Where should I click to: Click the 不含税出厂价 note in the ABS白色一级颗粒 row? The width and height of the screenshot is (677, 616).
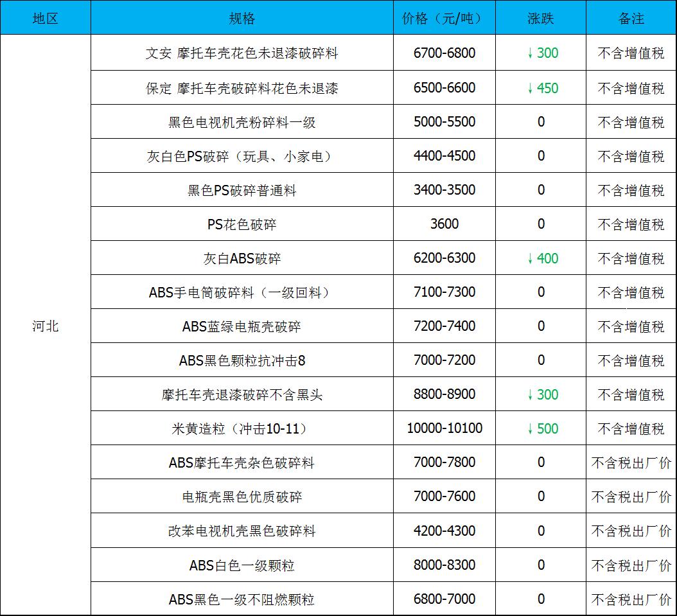[631, 565]
